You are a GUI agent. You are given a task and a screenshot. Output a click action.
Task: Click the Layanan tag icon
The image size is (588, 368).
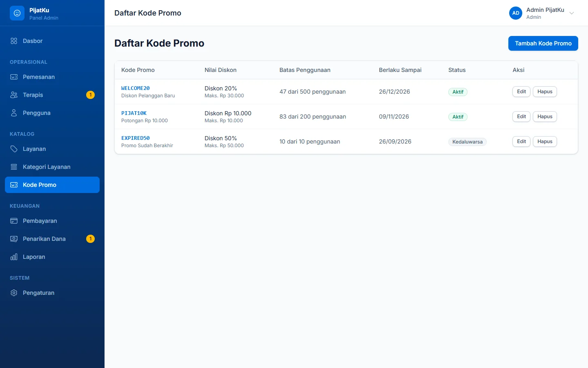pyautogui.click(x=14, y=149)
